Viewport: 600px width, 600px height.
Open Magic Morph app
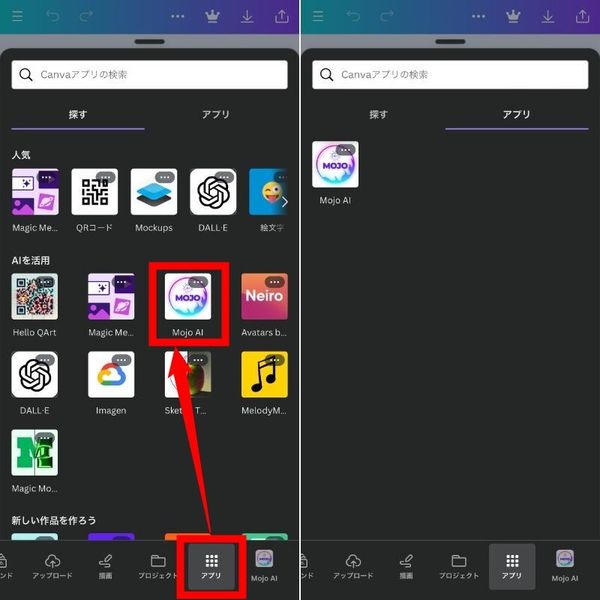34,452
